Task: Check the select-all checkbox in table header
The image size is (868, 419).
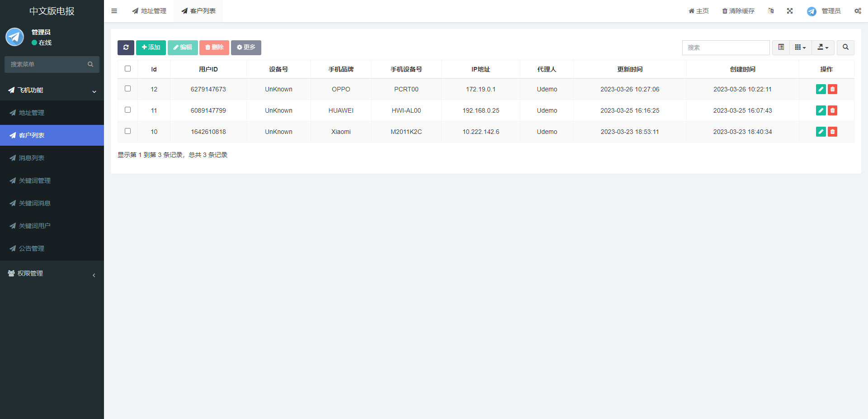Action: click(x=127, y=69)
